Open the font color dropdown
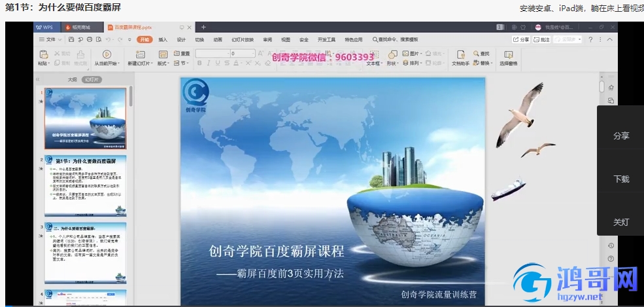The height and width of the screenshot is (307, 644). [242, 63]
